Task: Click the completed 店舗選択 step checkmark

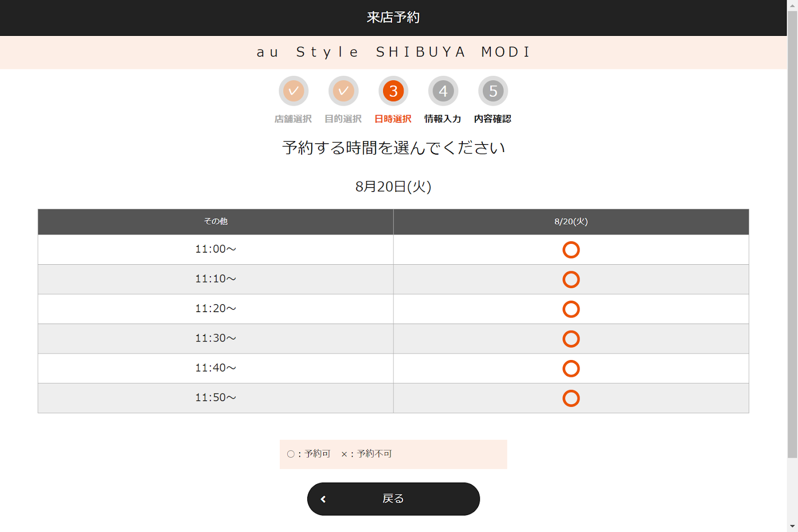Action: [293, 91]
